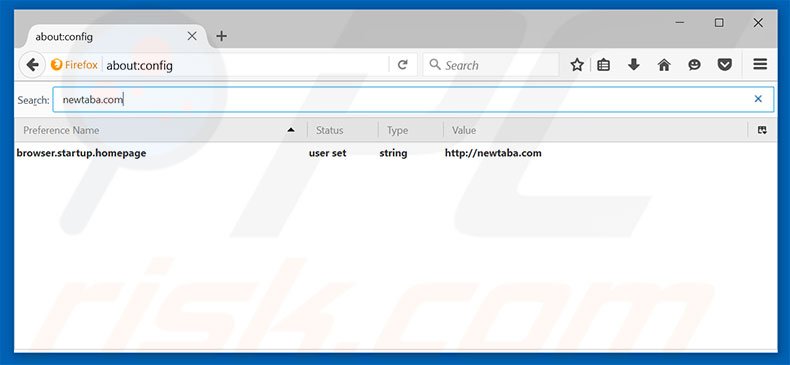Screen dimensions: 790x365
Task: Clear the about:config search filter
Action: pos(758,99)
